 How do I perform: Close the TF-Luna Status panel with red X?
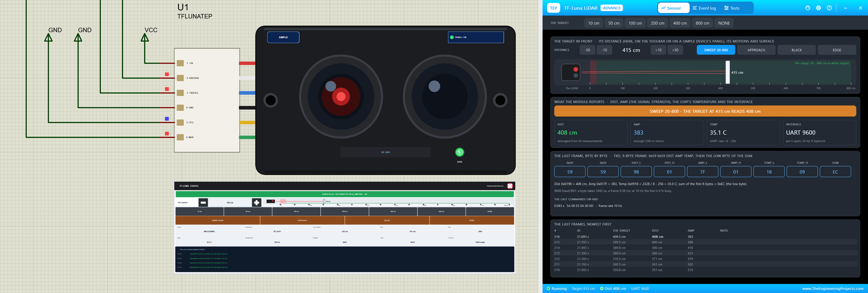click(x=510, y=186)
